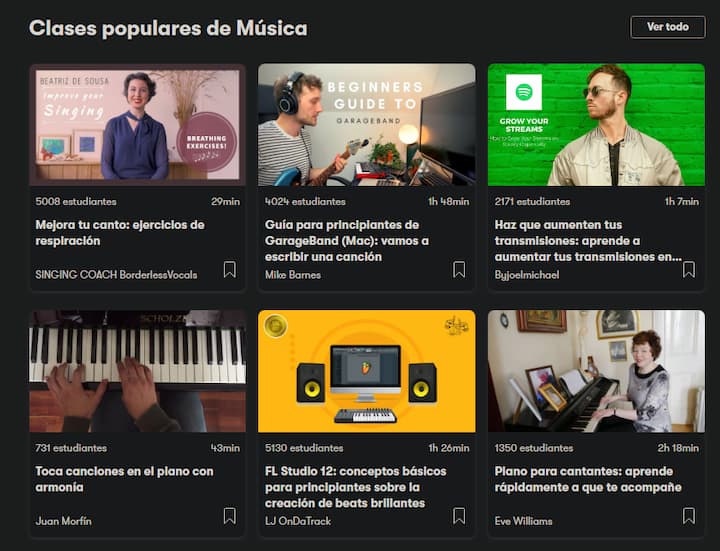720x551 pixels.
Task: Open the yellow FL Studio thumbnail
Action: 366,371
